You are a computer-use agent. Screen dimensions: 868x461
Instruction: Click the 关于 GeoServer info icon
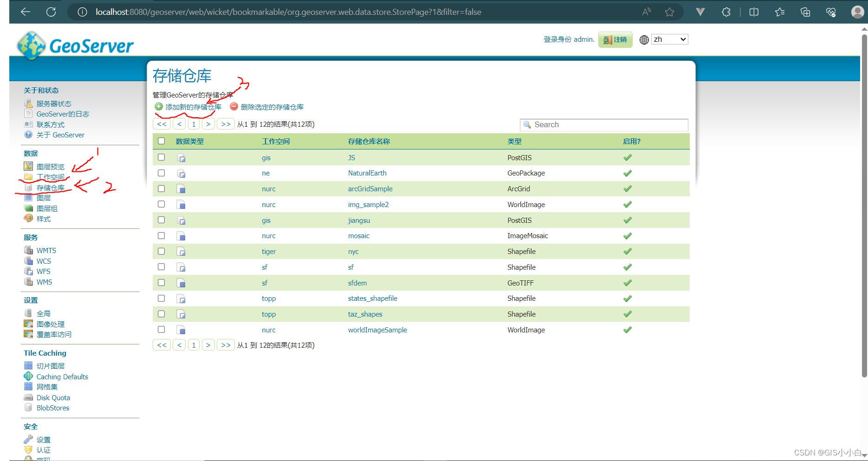(28, 135)
